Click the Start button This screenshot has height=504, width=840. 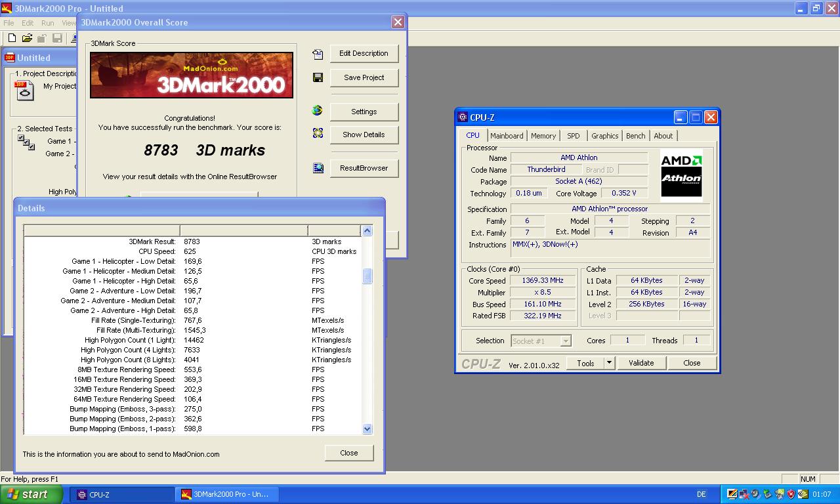(x=32, y=494)
